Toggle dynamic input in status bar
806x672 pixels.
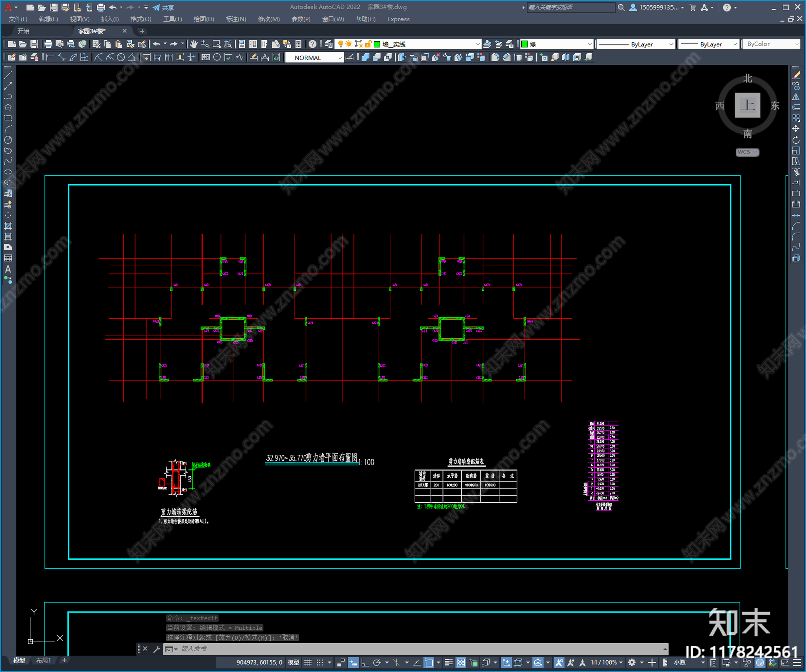point(353,662)
